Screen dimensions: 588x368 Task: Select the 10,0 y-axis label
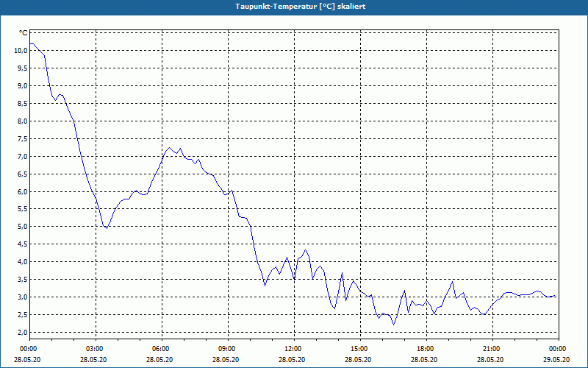(x=21, y=51)
